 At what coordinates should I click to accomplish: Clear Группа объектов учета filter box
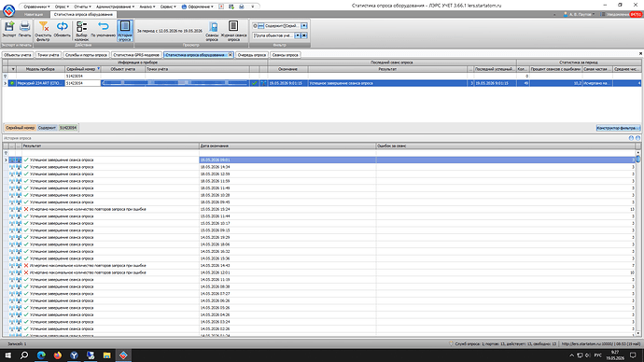[x=304, y=35]
